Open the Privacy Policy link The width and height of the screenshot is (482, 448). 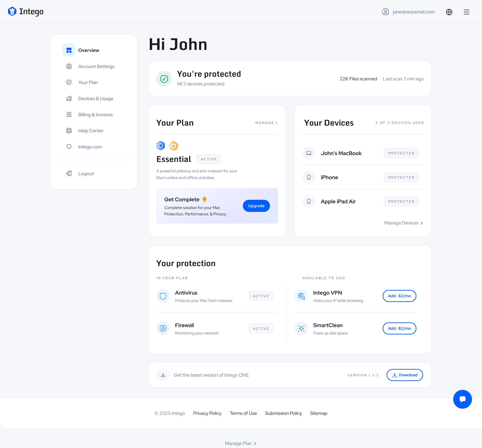point(207,413)
